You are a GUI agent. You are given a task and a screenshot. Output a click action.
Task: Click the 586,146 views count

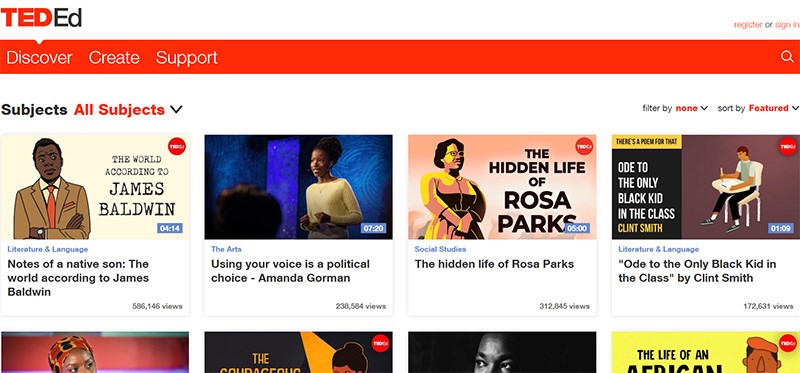tap(157, 306)
